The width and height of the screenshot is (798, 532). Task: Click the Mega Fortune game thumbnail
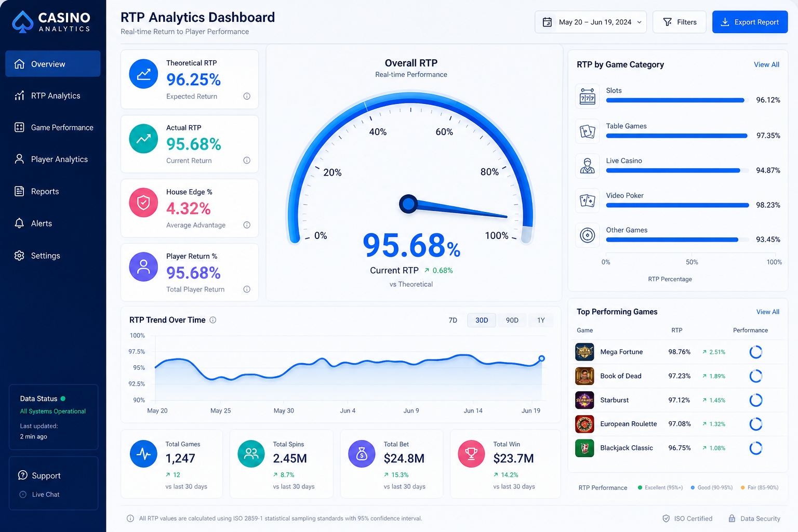[584, 352]
